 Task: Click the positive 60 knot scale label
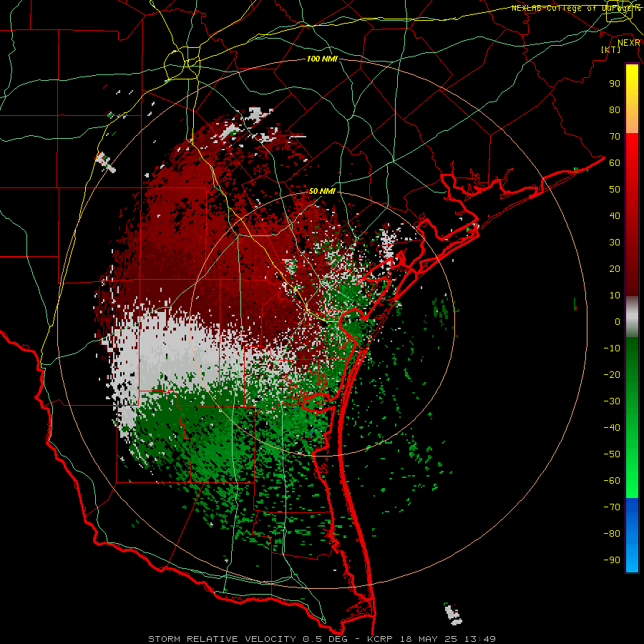coord(615,163)
